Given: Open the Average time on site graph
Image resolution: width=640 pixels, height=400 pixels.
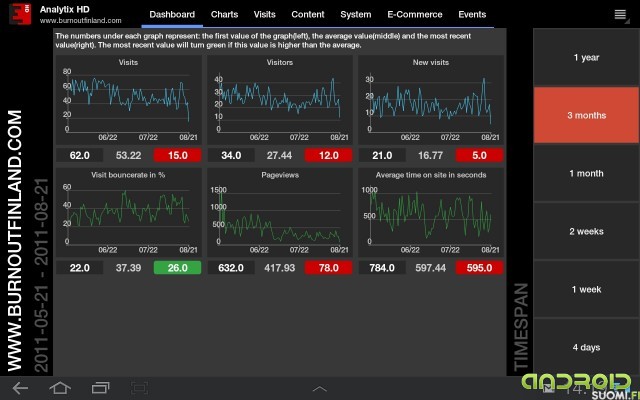Looking at the screenshot, I should (x=431, y=213).
